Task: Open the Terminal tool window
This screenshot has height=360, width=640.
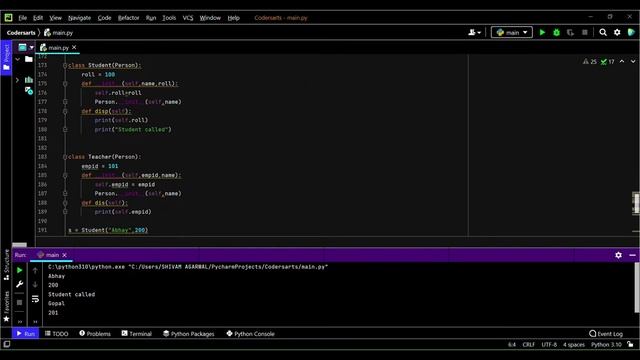Action: click(136, 334)
